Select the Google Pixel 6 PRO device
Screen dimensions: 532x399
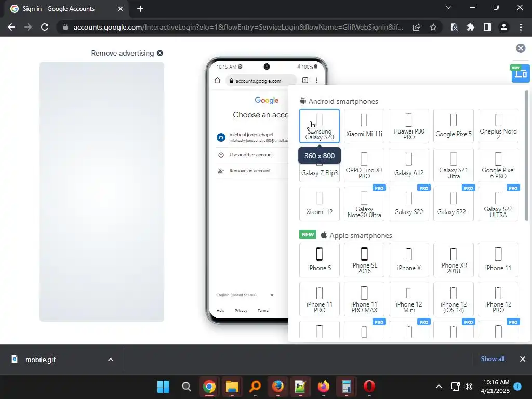click(498, 165)
